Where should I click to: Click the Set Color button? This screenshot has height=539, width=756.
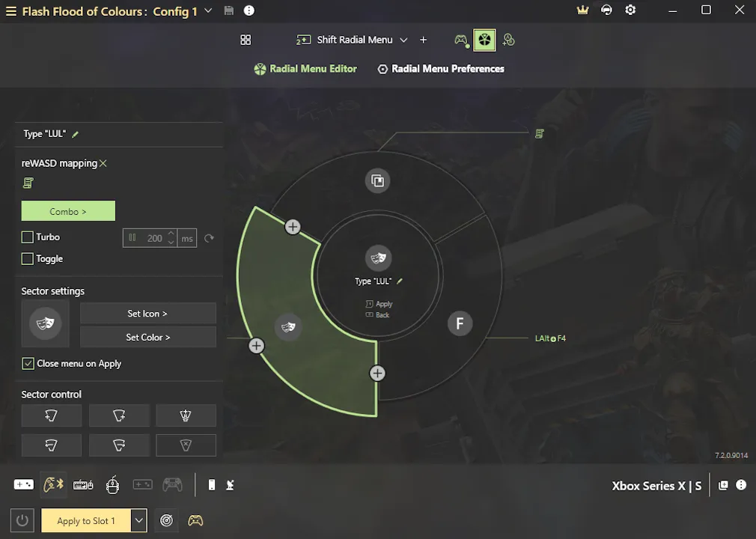coord(147,337)
